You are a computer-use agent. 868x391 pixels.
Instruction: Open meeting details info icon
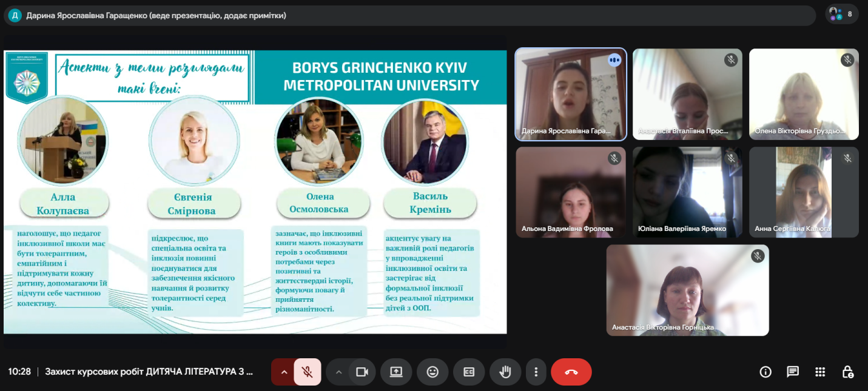765,372
